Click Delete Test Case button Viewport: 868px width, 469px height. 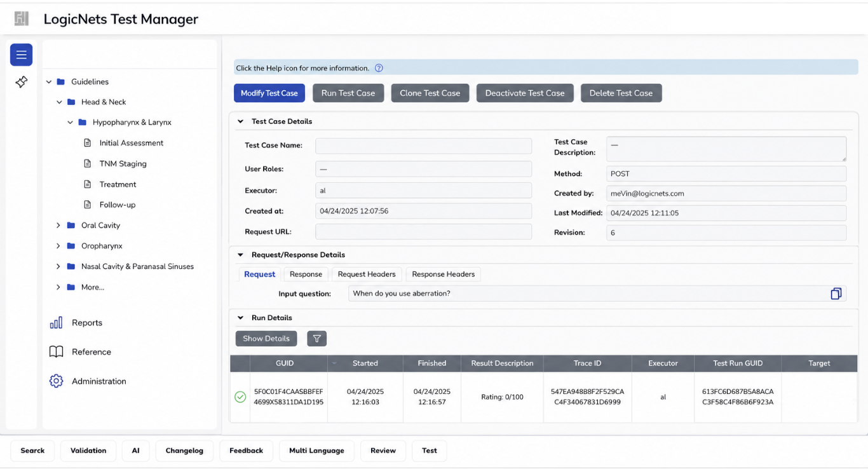point(621,93)
